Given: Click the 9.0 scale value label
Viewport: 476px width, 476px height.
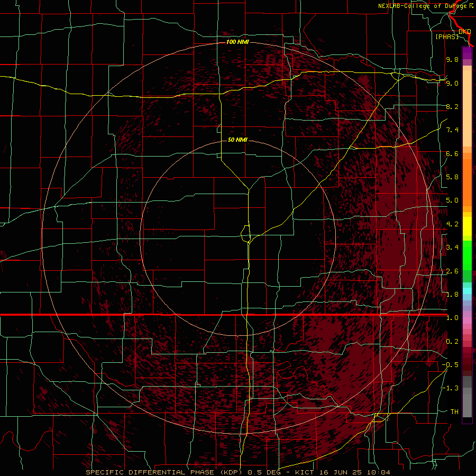Looking at the screenshot, I should (452, 83).
